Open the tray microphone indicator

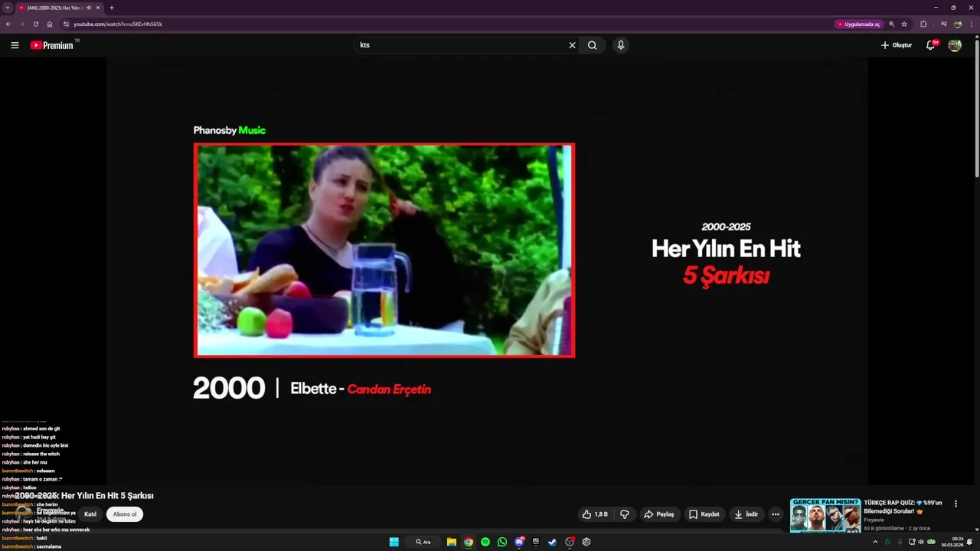pyautogui.click(x=900, y=542)
